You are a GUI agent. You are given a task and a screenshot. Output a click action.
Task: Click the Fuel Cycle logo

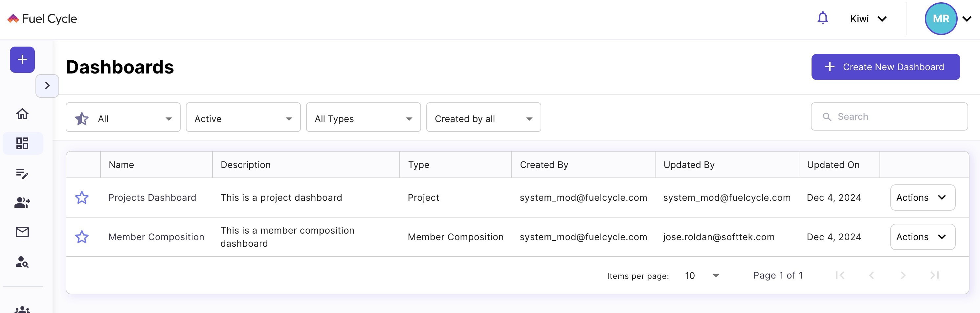(x=42, y=19)
